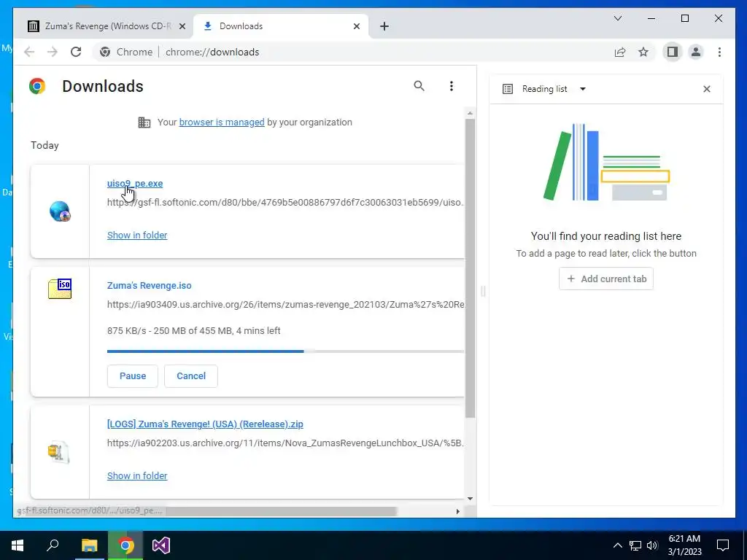Click the Chrome site info chip

coord(127,52)
